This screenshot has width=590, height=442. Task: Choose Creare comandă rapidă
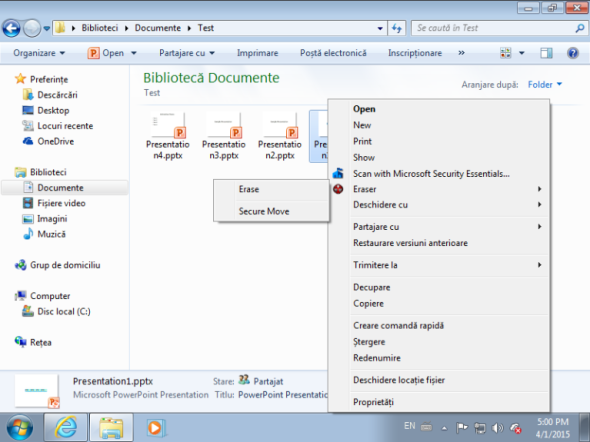point(439,326)
